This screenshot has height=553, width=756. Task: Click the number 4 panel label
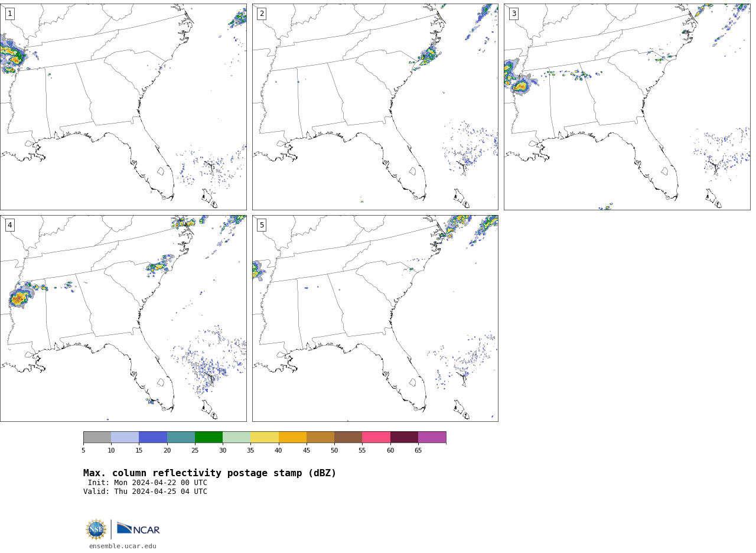[9, 225]
